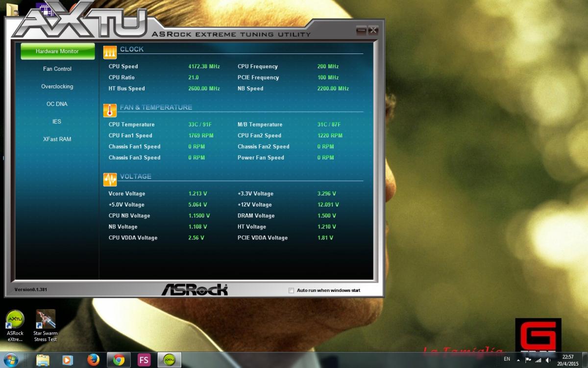Click the +5.0V Voltage value 5.064 V
588x368 pixels.
[x=197, y=205]
